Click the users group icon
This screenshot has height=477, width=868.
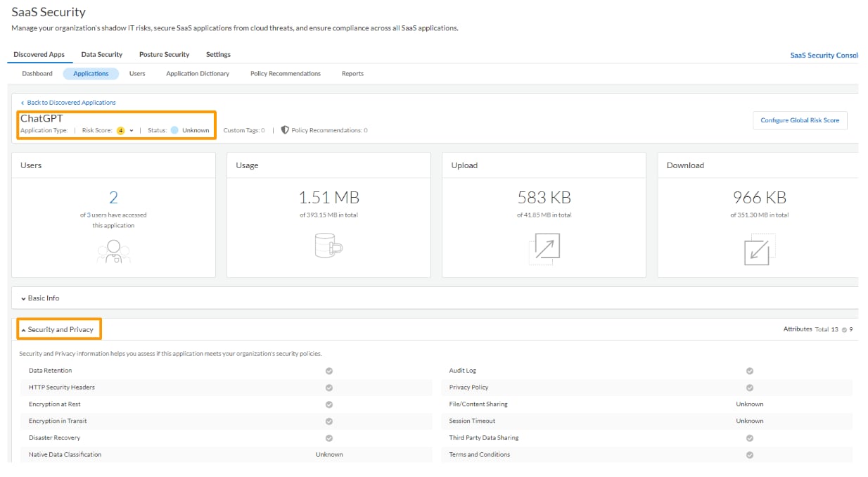click(x=113, y=251)
